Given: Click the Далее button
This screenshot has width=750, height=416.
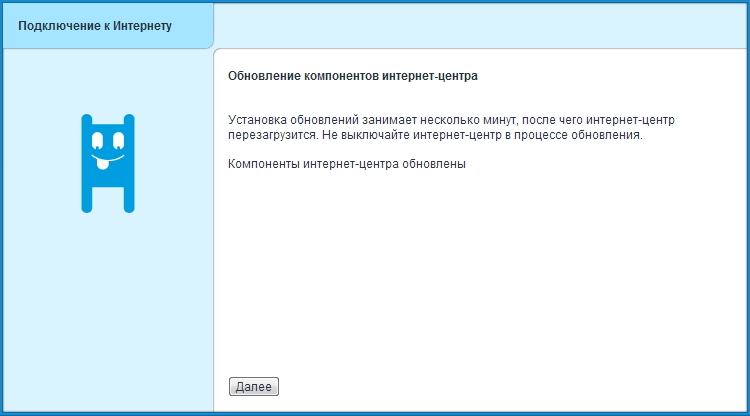Looking at the screenshot, I should tap(254, 386).
